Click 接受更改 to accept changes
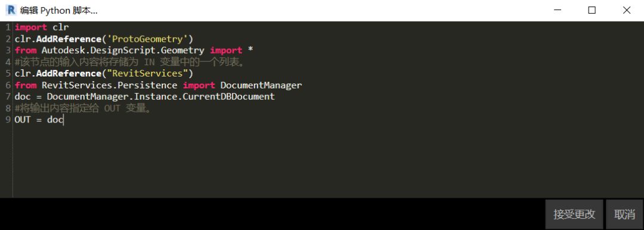Image resolution: width=644 pixels, height=230 pixels. pos(574,214)
